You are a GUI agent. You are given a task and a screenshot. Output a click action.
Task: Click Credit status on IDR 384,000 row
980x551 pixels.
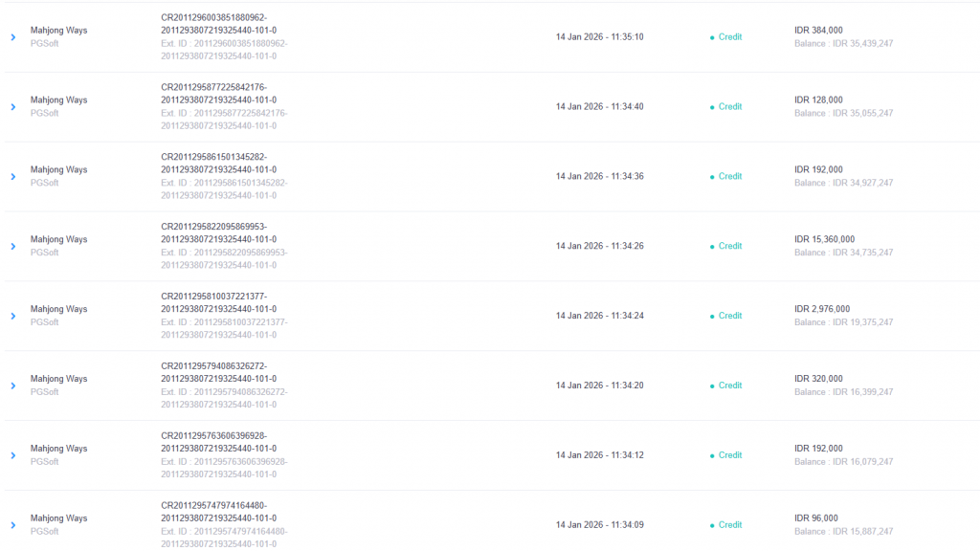[729, 37]
